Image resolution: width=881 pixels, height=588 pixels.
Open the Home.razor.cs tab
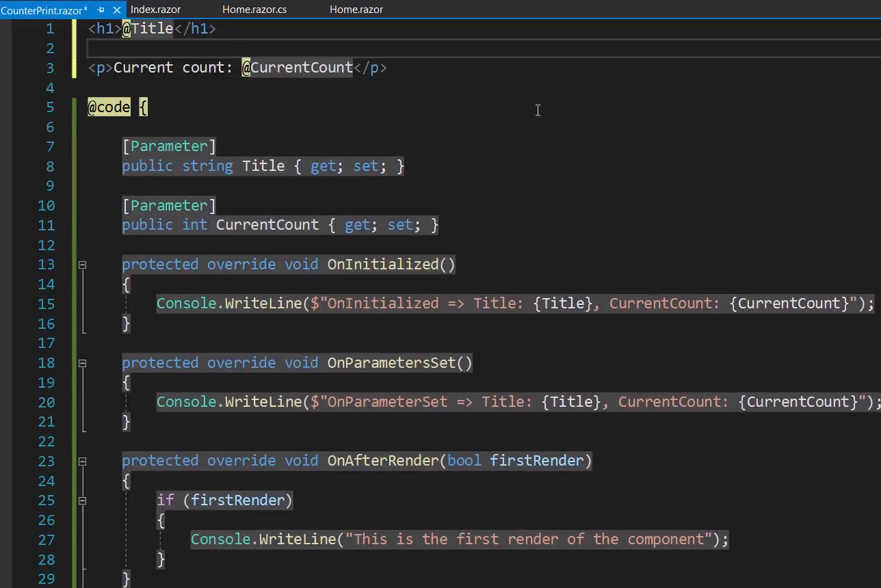[254, 10]
